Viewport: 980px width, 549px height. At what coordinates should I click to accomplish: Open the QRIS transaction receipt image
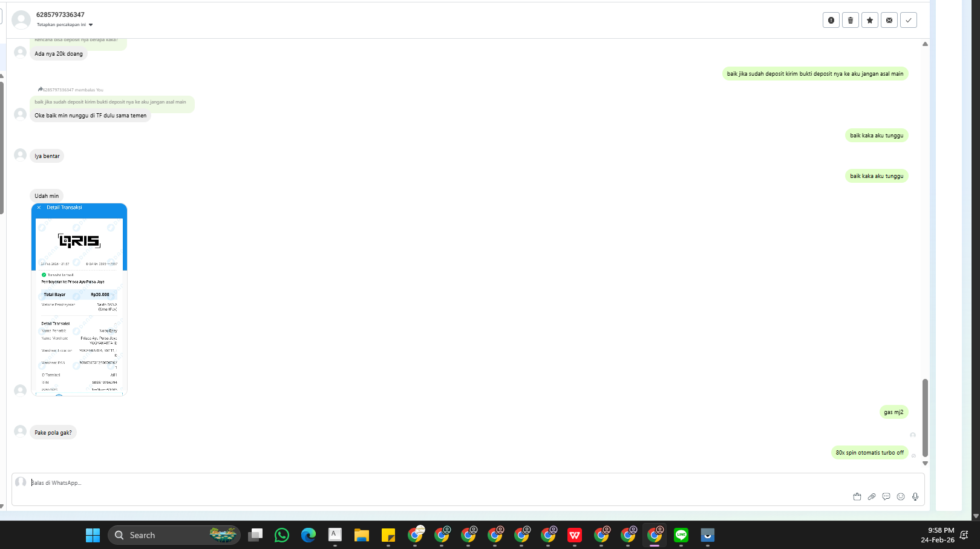click(x=79, y=300)
